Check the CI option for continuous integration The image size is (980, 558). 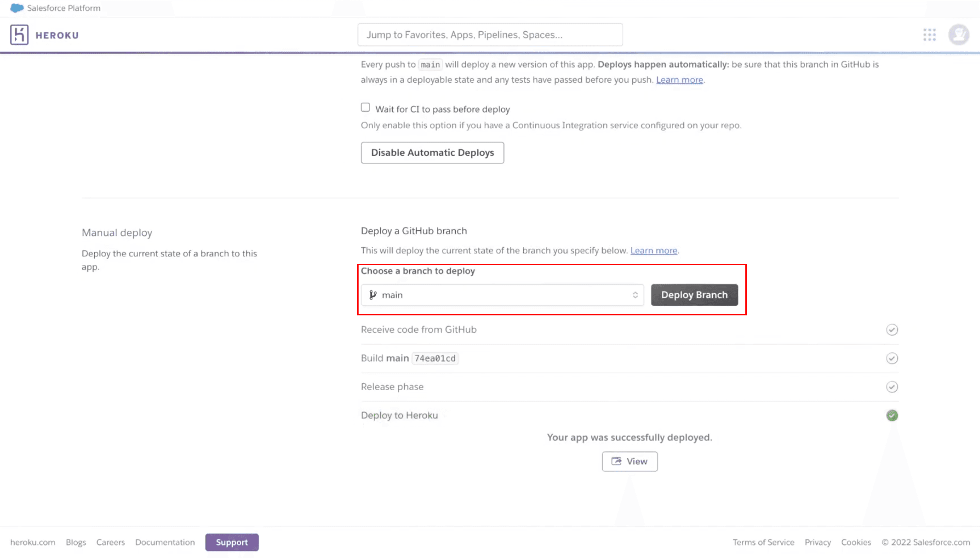click(365, 108)
